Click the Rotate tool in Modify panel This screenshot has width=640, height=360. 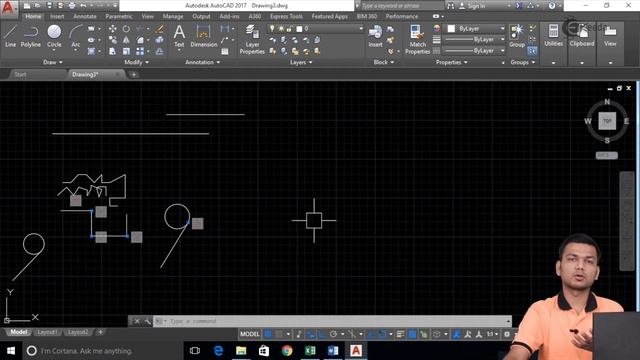(126, 29)
